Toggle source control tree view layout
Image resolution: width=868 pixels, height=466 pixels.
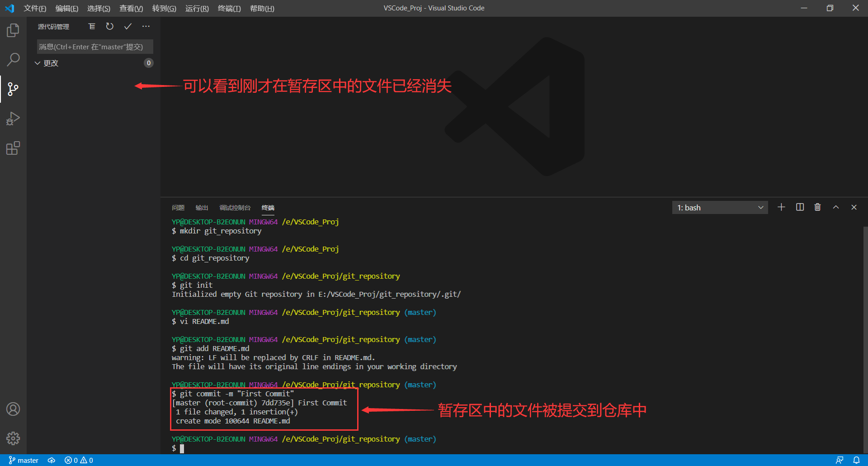(92, 27)
